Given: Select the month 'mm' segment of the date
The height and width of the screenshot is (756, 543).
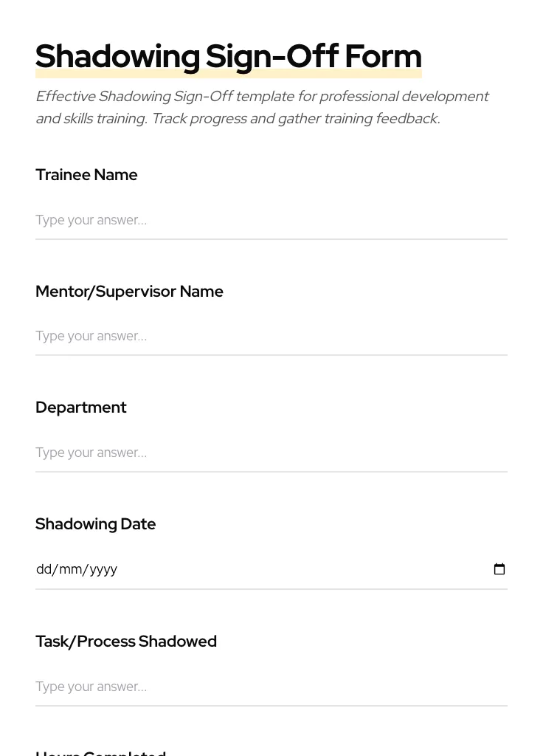Looking at the screenshot, I should click(71, 569).
